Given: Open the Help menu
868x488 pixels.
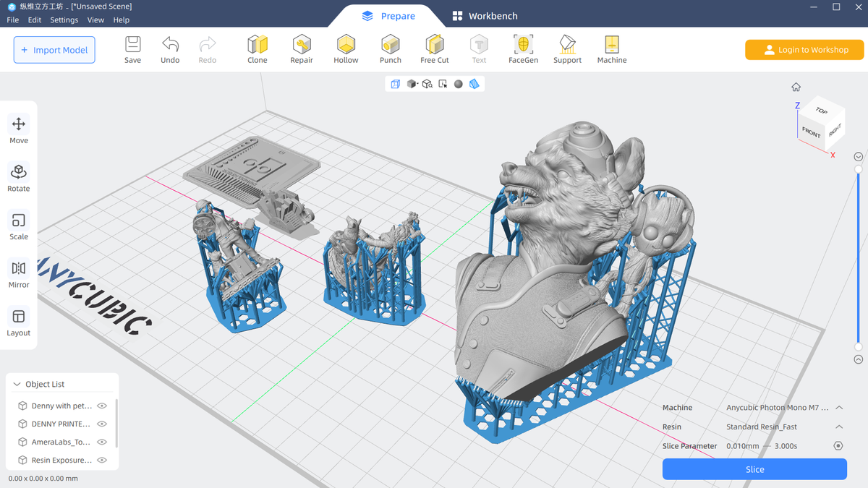Looking at the screenshot, I should (x=122, y=20).
